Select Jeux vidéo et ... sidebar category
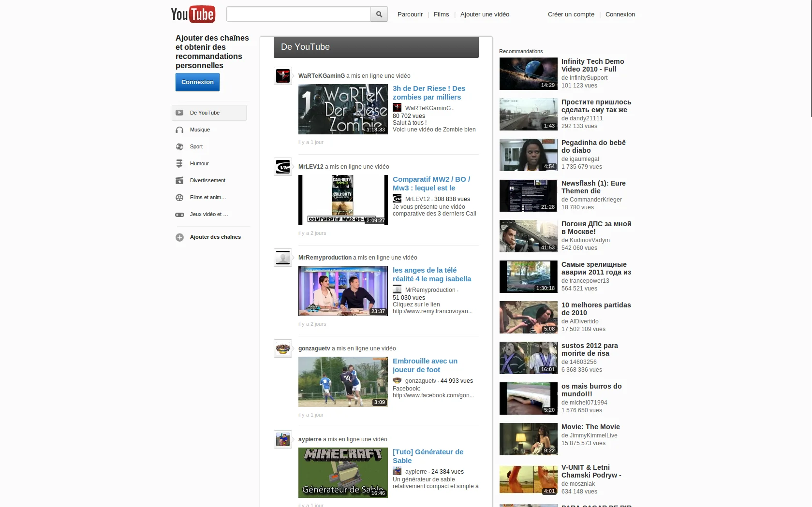This screenshot has height=507, width=812. (209, 214)
